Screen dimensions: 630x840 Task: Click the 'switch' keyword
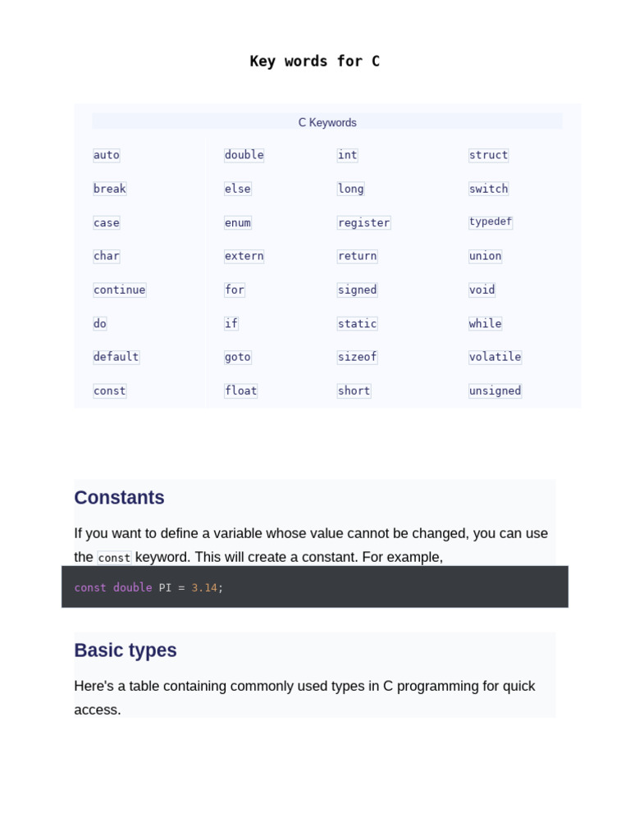(x=488, y=189)
